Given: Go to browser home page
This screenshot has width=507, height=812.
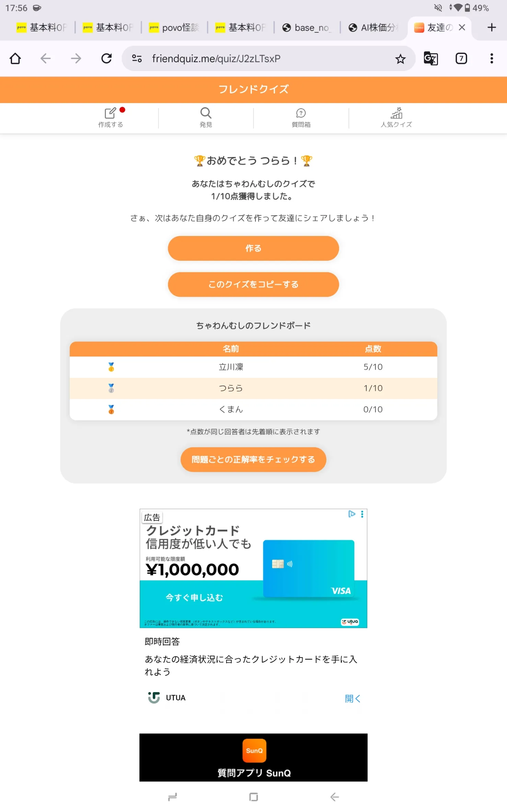Looking at the screenshot, I should tap(15, 59).
